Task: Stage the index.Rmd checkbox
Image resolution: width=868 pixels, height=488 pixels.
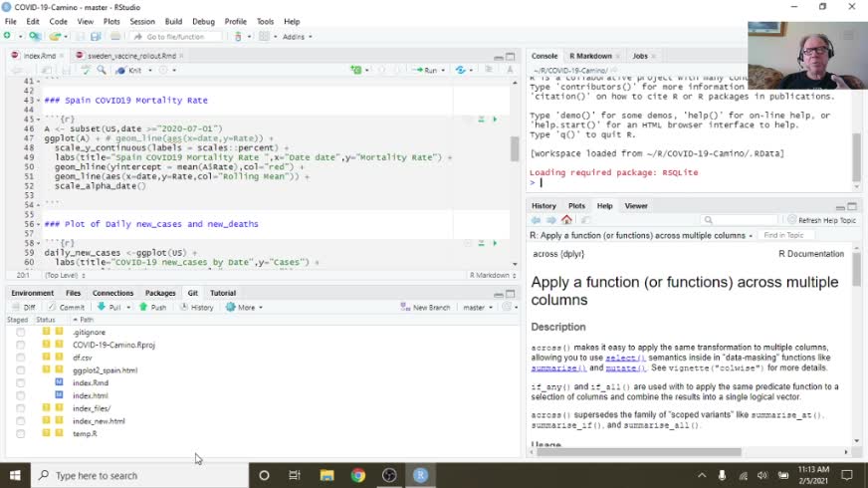Action: [x=21, y=383]
